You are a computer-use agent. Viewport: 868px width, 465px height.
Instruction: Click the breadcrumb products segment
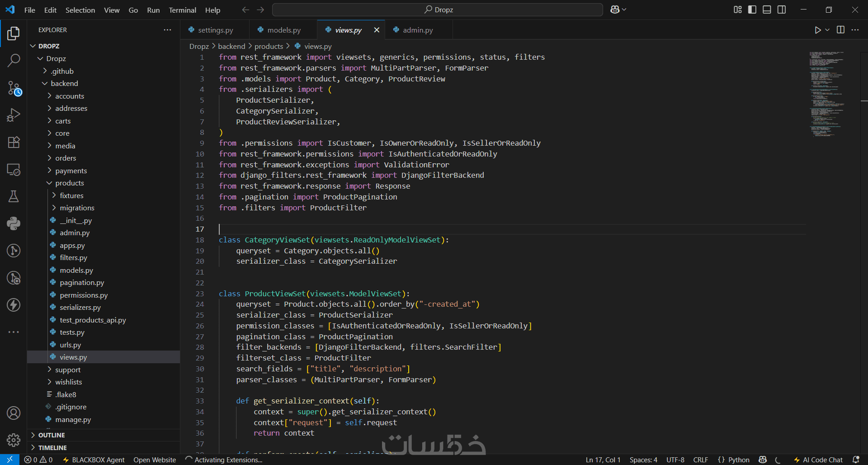(x=269, y=46)
